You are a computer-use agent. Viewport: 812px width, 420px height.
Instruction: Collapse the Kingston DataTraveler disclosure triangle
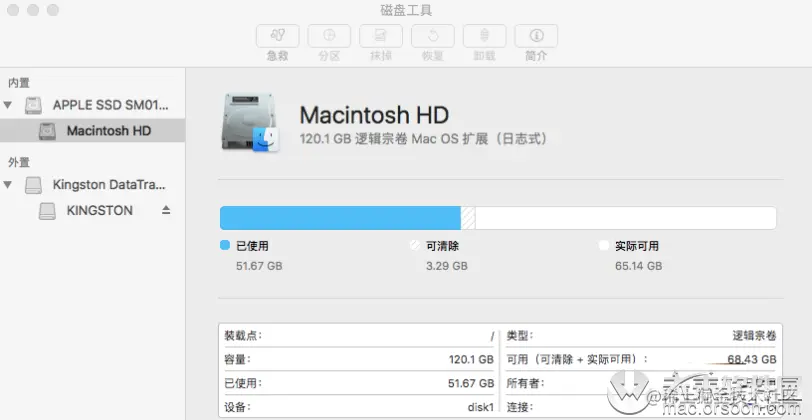[x=8, y=184]
